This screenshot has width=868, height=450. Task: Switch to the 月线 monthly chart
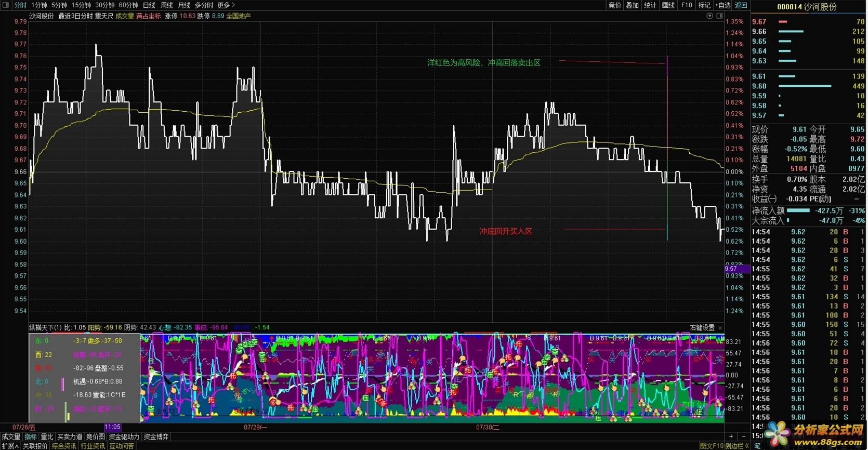click(184, 5)
